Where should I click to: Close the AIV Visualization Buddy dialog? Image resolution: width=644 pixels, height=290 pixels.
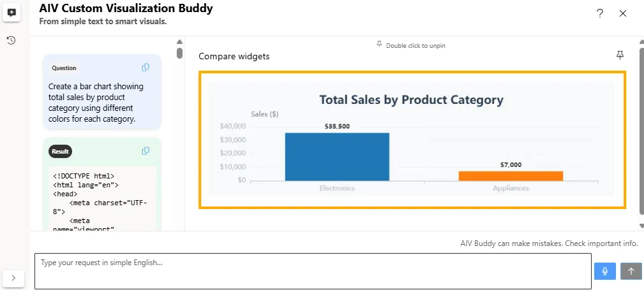[623, 13]
